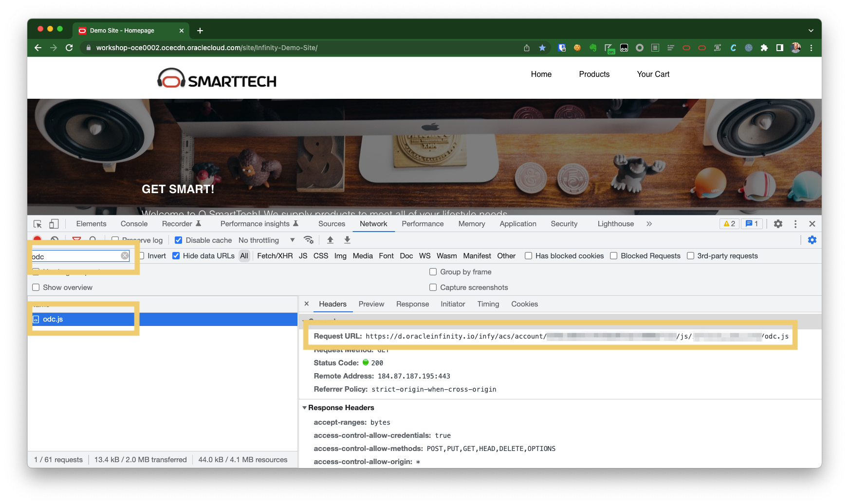Image resolution: width=849 pixels, height=504 pixels.
Task: Open Your Cart link
Action: click(653, 74)
